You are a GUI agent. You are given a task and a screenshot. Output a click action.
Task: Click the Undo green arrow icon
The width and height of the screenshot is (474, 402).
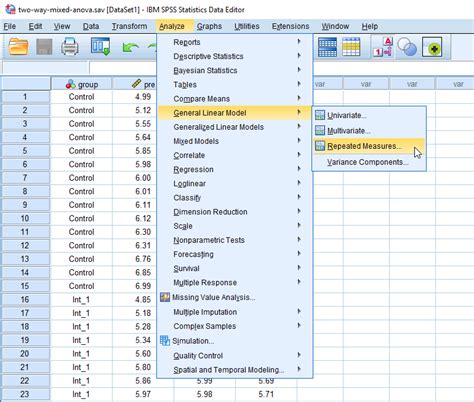coord(130,47)
